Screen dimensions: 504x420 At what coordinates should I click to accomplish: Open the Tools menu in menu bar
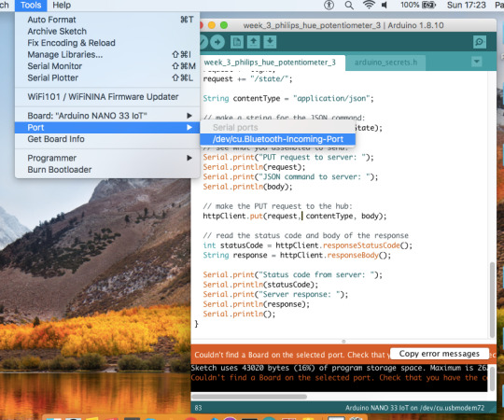(x=31, y=6)
